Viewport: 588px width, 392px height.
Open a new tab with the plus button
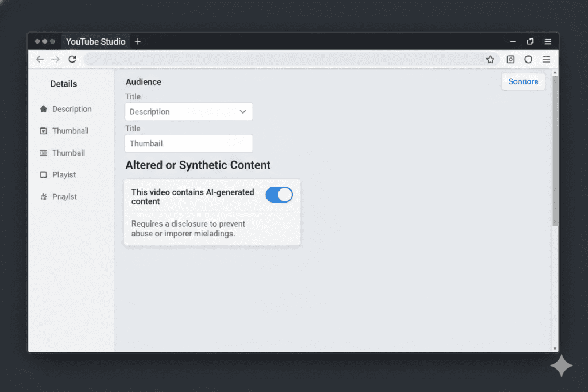[138, 41]
